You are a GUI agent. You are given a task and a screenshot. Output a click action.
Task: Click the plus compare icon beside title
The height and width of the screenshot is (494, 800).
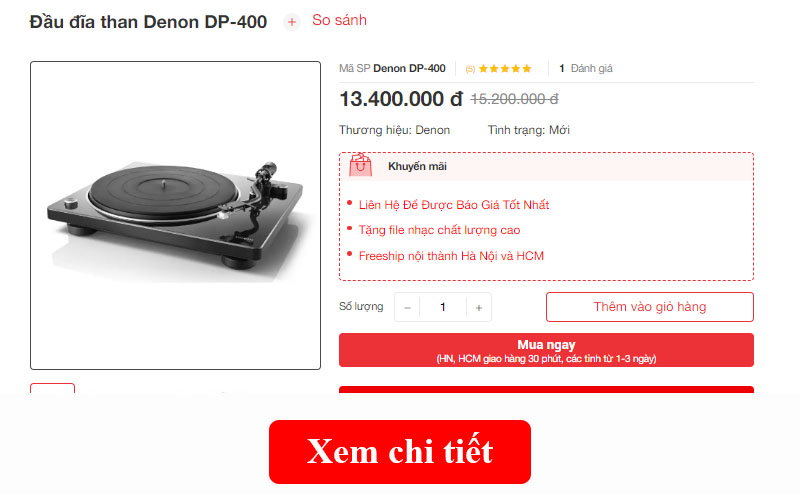point(292,22)
